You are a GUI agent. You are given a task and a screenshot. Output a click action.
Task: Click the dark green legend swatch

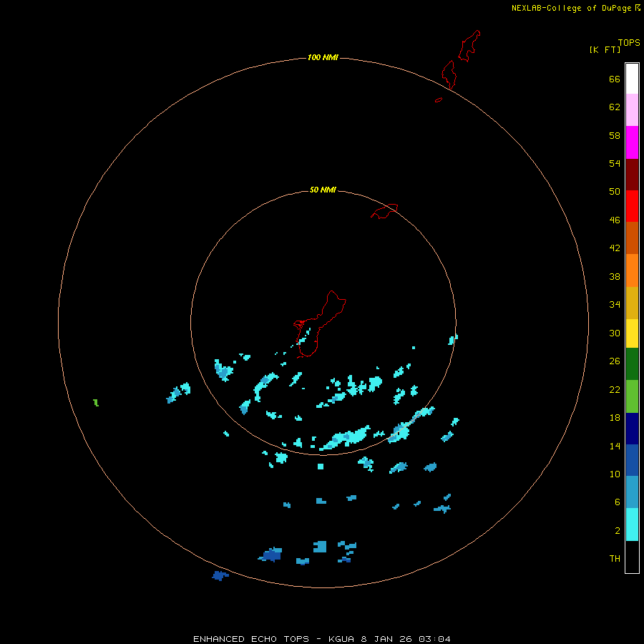click(632, 364)
